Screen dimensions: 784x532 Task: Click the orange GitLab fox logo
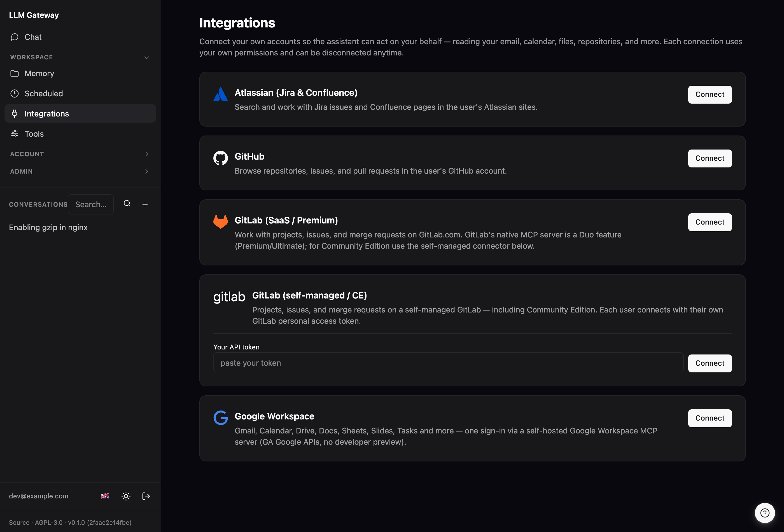[x=221, y=222]
